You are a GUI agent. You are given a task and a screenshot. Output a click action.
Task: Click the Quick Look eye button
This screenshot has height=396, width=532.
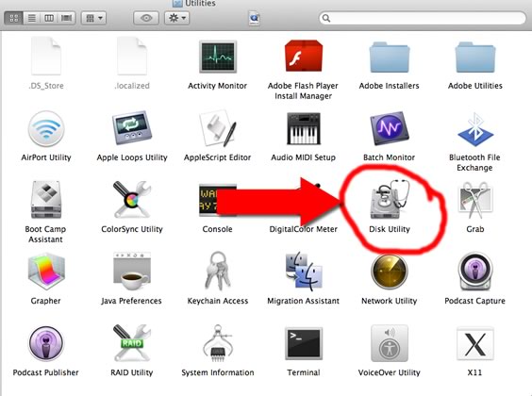[x=146, y=18]
